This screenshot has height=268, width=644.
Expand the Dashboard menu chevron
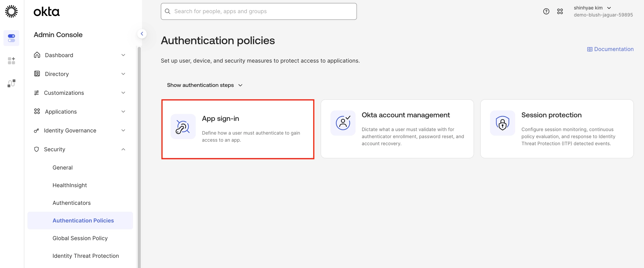tap(123, 55)
